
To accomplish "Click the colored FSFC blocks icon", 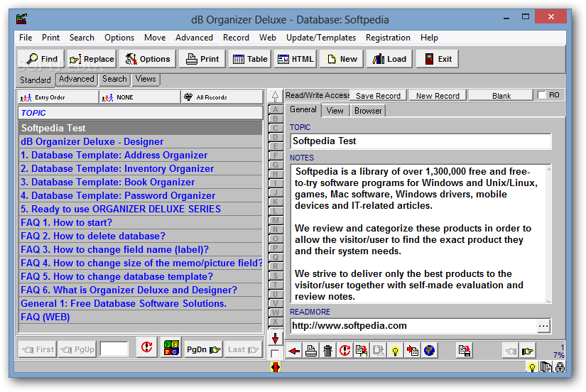I will pos(171,347).
